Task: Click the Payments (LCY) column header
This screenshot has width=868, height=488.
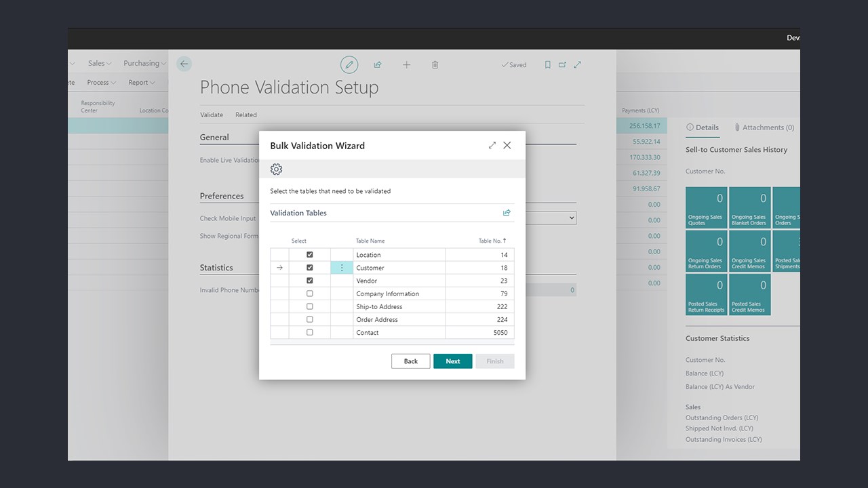Action: [640, 110]
